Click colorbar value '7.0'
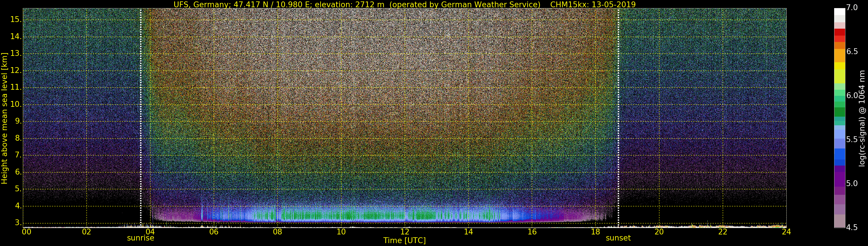Viewport: 868px width, 246px height. click(852, 8)
